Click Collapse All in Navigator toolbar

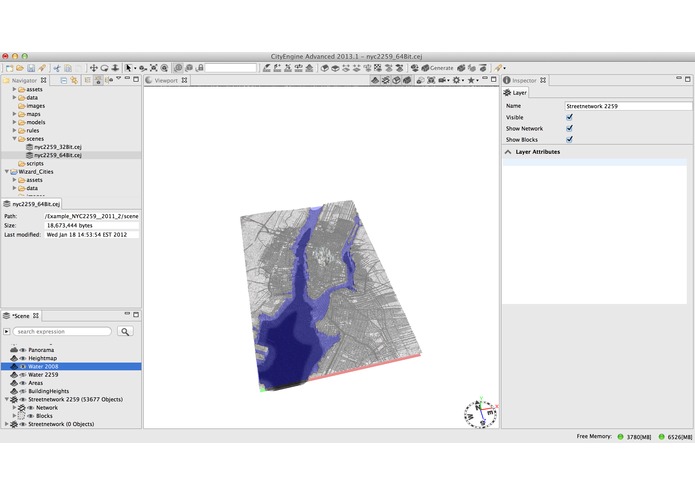click(64, 80)
